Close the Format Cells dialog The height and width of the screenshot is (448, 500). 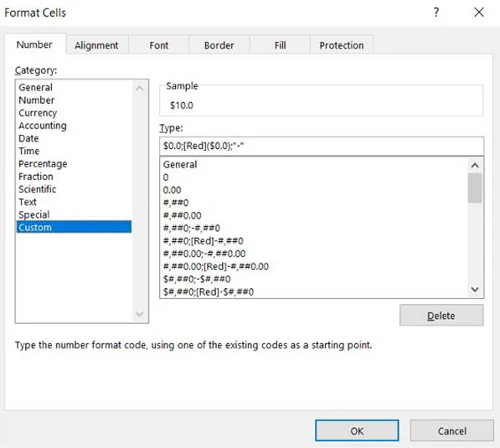tap(478, 13)
